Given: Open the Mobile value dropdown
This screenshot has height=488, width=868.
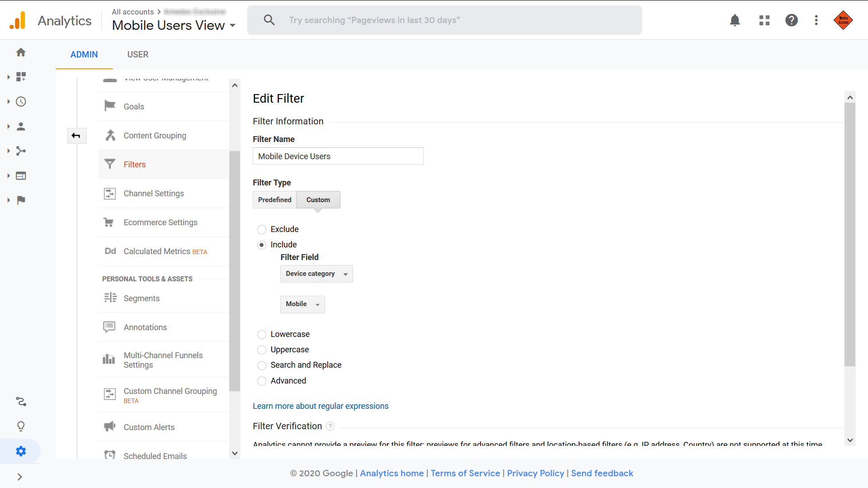Looking at the screenshot, I should [x=302, y=304].
